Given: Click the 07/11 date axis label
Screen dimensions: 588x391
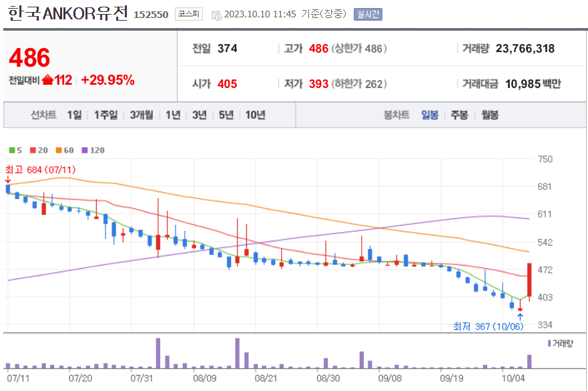Looking at the screenshot, I should tap(18, 378).
